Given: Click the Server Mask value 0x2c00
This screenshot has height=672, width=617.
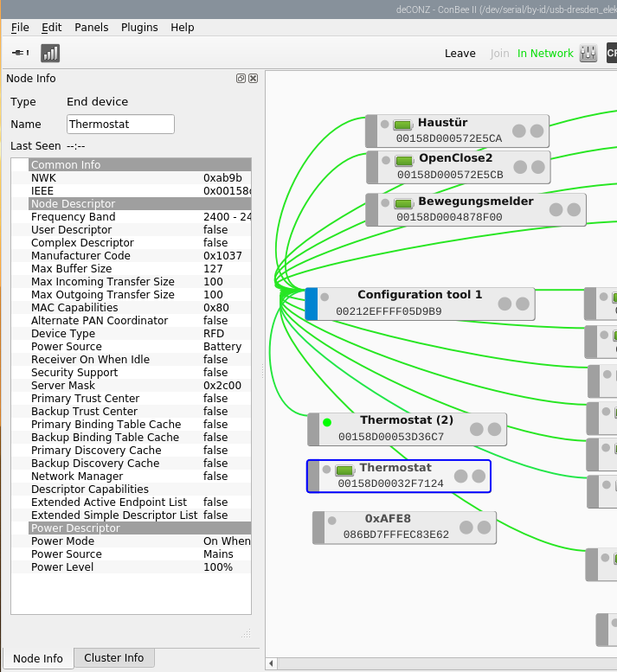Looking at the screenshot, I should (x=222, y=385).
